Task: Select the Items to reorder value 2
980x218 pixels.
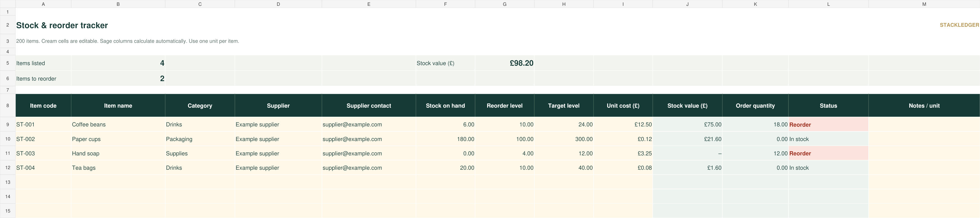Action: click(118, 79)
